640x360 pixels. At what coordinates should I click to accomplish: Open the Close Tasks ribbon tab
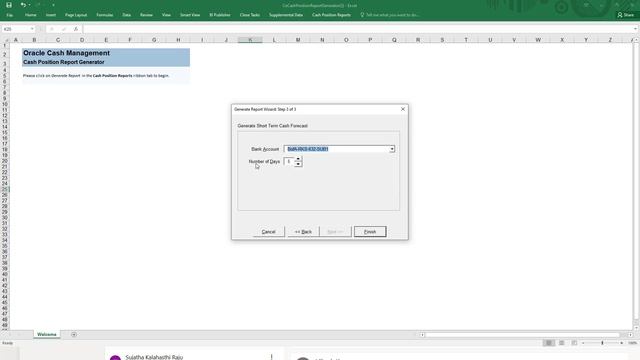(x=249, y=15)
